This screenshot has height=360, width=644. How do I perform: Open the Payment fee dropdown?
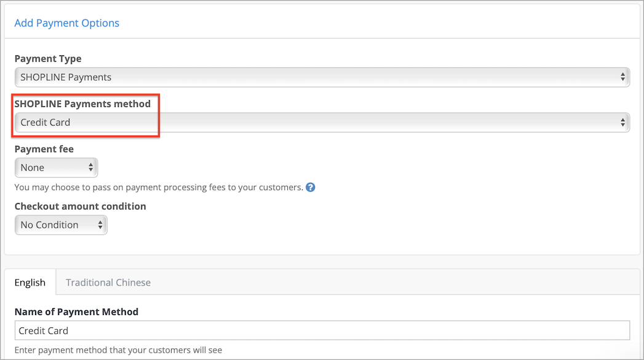56,167
